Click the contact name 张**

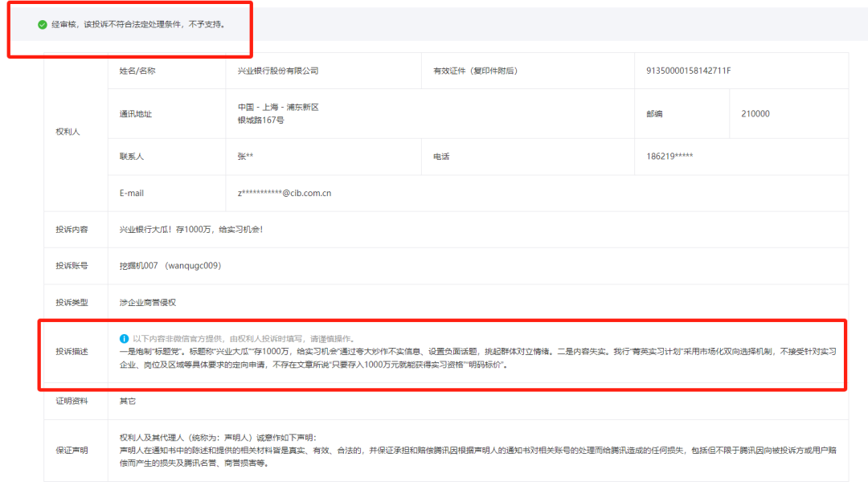coord(245,157)
